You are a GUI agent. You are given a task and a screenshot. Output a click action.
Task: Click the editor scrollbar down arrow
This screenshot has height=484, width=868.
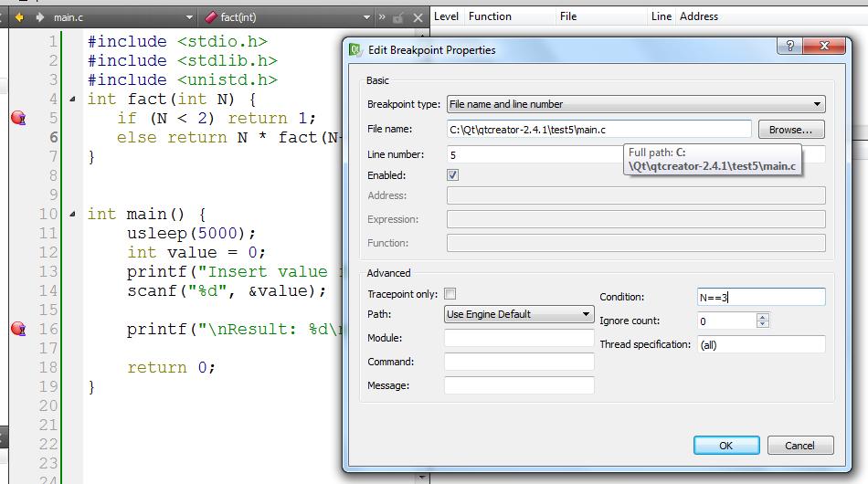point(422,477)
